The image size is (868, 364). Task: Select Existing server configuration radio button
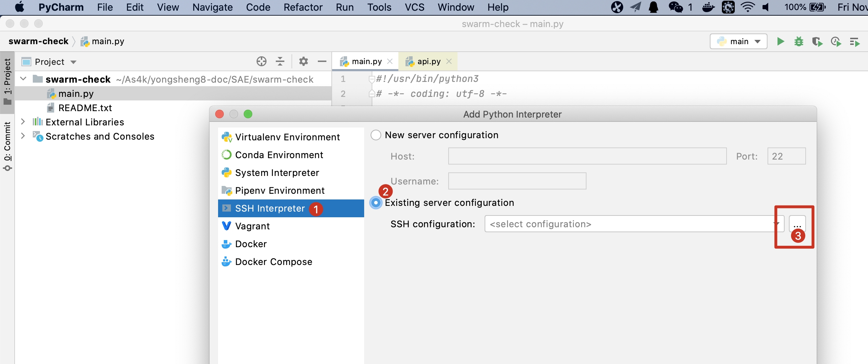pos(376,203)
